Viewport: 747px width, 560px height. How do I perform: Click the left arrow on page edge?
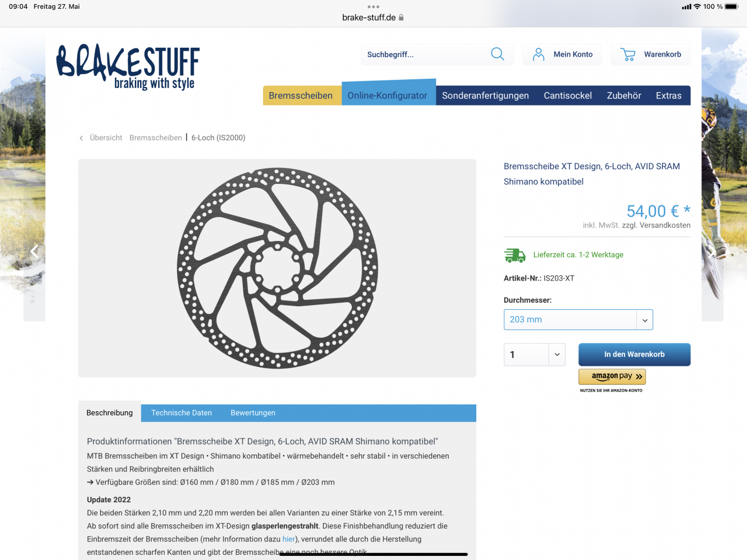tap(34, 251)
